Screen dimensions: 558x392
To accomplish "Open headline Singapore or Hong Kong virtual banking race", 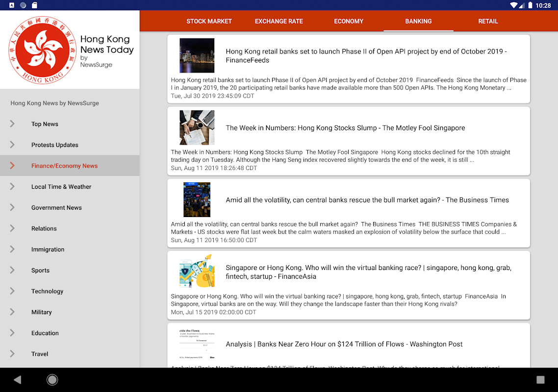I will (x=368, y=272).
